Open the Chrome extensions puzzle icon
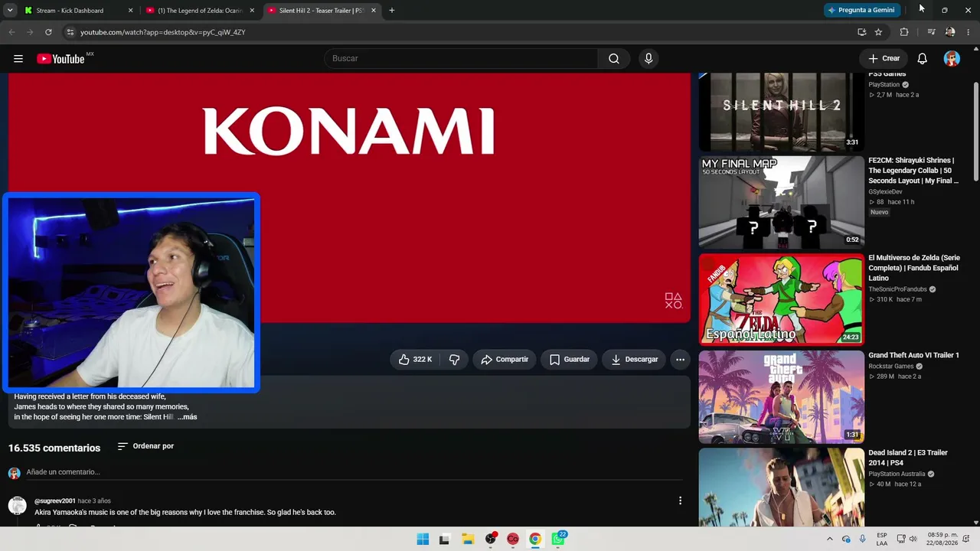This screenshot has height=551, width=980. tap(904, 32)
